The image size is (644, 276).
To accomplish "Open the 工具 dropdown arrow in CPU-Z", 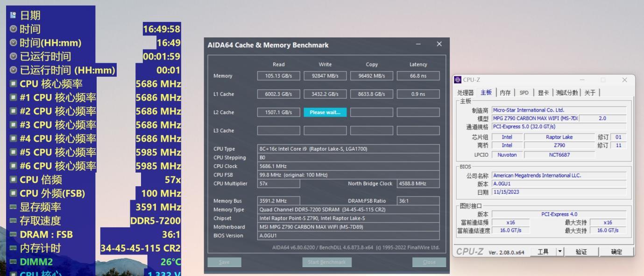I will (x=560, y=252).
